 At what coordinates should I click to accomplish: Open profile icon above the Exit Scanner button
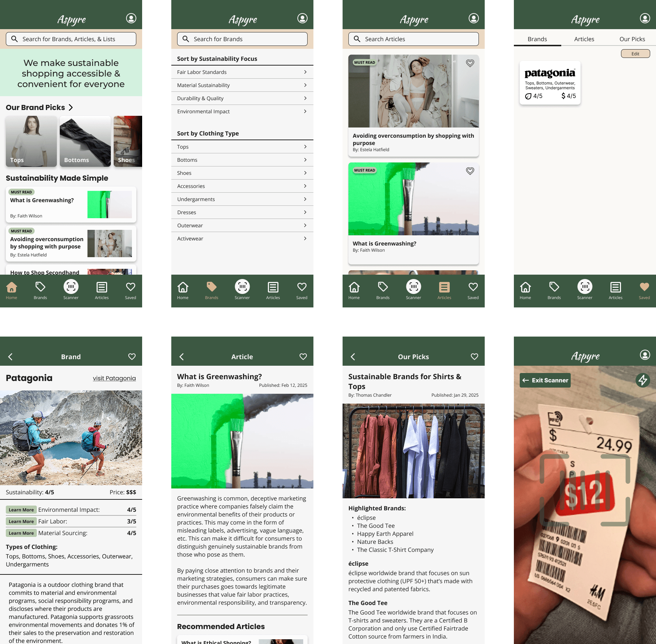pyautogui.click(x=645, y=355)
